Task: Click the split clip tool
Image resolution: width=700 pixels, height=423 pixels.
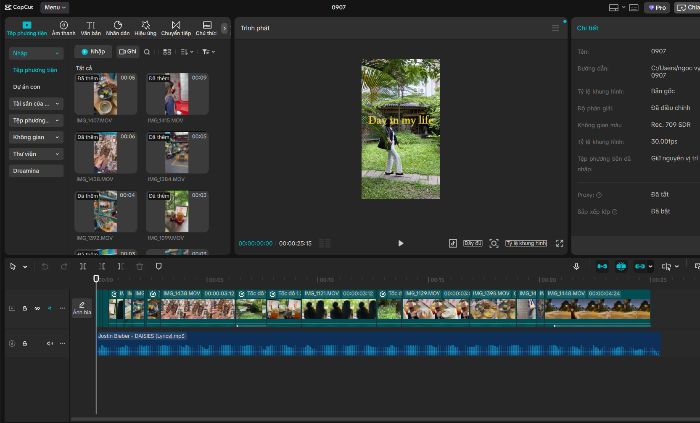Action: [83, 266]
